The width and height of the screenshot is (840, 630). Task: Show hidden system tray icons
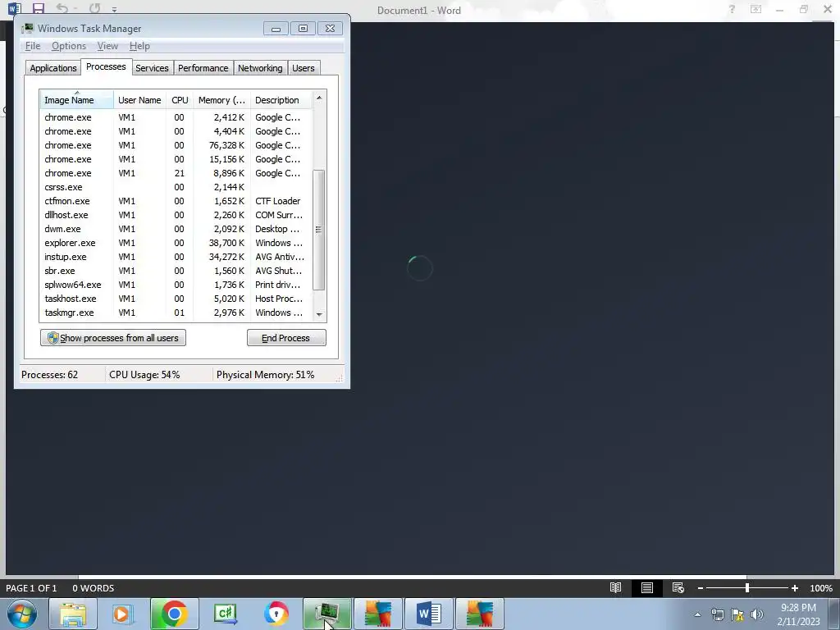697,614
